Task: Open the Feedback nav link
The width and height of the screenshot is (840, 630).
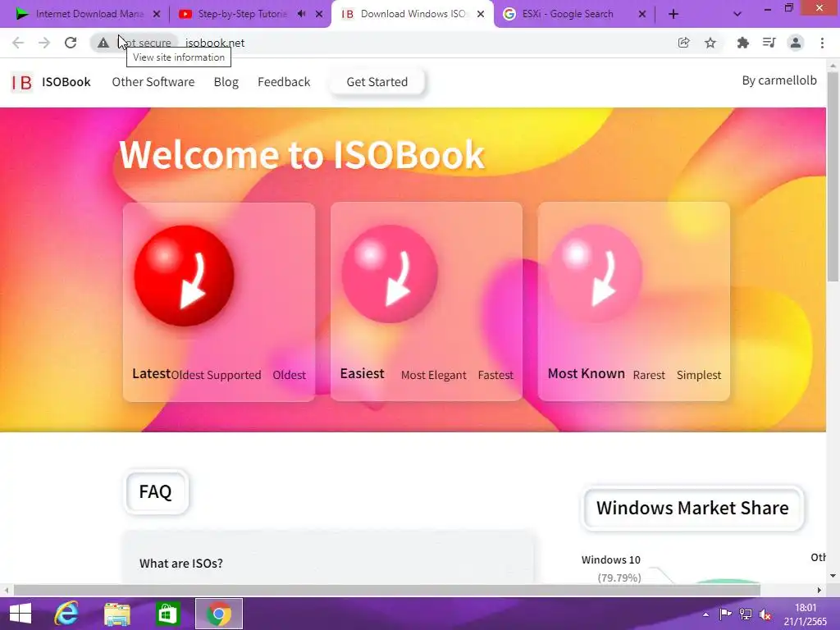Action: point(284,82)
